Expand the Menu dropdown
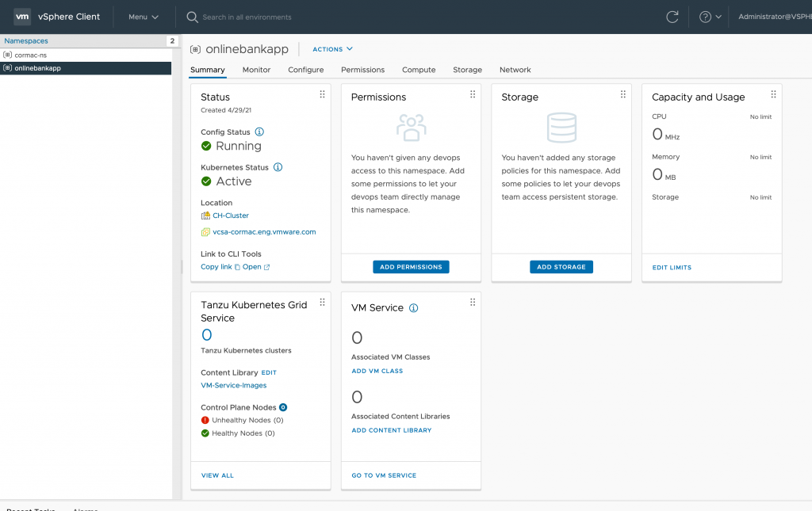Image resolution: width=812 pixels, height=511 pixels. pos(143,17)
